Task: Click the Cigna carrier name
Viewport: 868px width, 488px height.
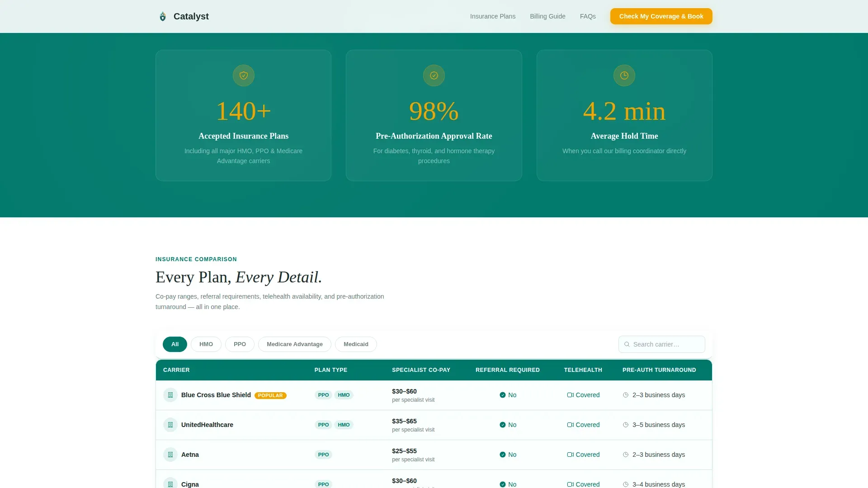Action: (190, 484)
